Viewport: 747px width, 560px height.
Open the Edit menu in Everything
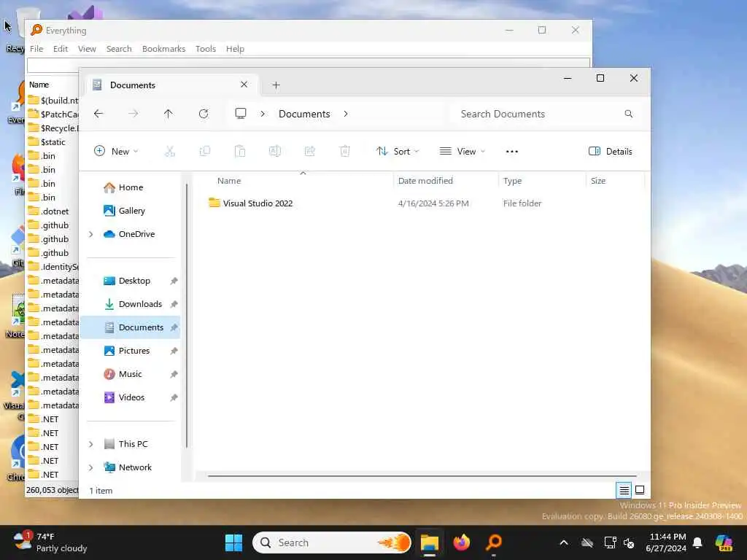[x=61, y=49]
